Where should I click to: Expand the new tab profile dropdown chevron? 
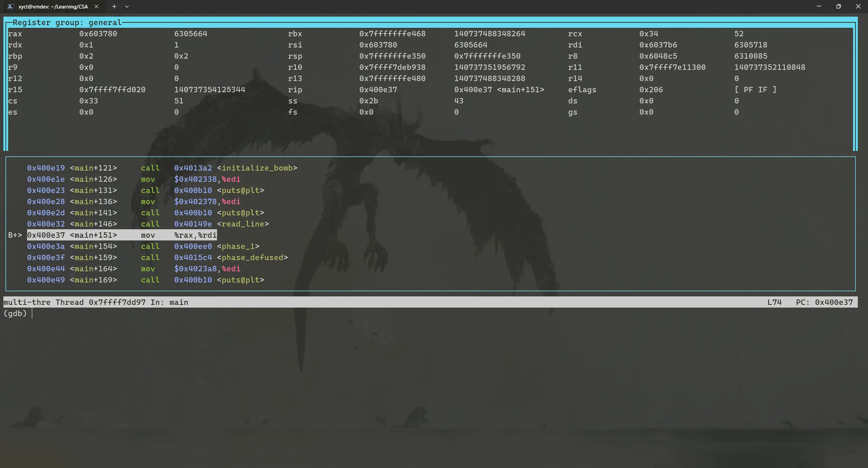click(x=127, y=6)
